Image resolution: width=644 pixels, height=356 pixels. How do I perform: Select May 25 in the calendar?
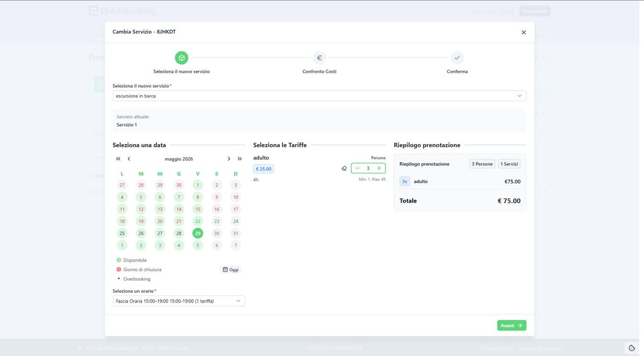click(122, 233)
